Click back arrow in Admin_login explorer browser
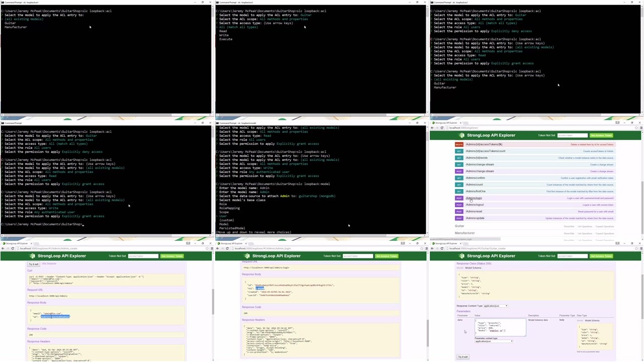Screen dimensions: 644x362 [x=218, y=248]
